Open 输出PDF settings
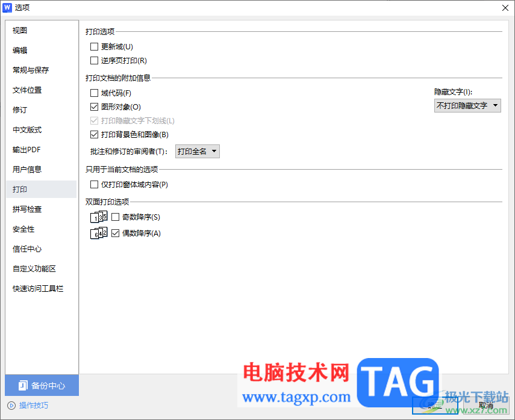The width and height of the screenshot is (515, 420). (x=42, y=150)
